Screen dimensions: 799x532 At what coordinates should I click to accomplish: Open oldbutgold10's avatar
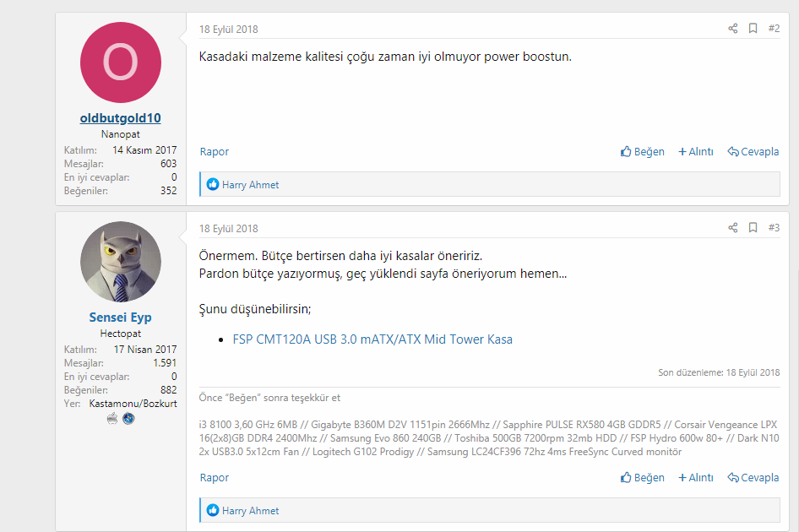(x=121, y=62)
